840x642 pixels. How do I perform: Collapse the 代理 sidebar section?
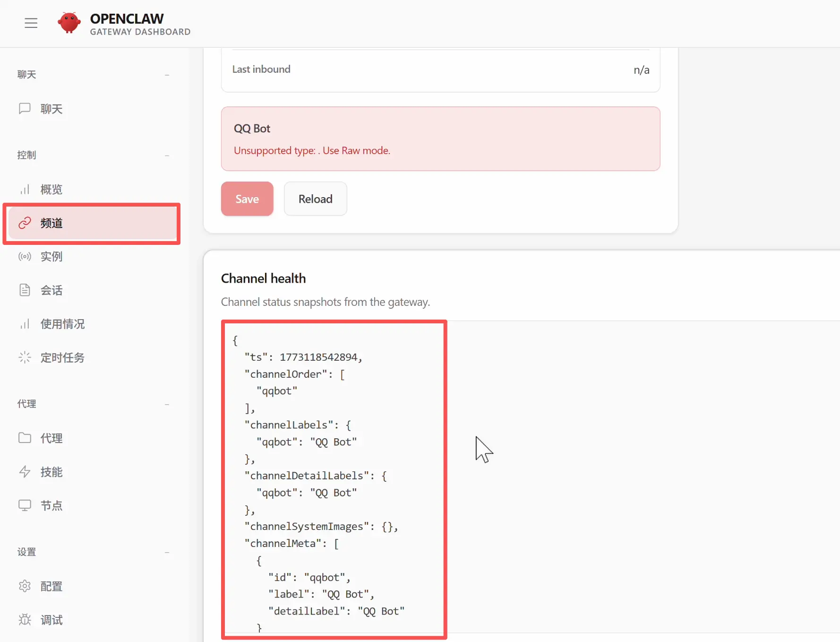[x=167, y=404]
